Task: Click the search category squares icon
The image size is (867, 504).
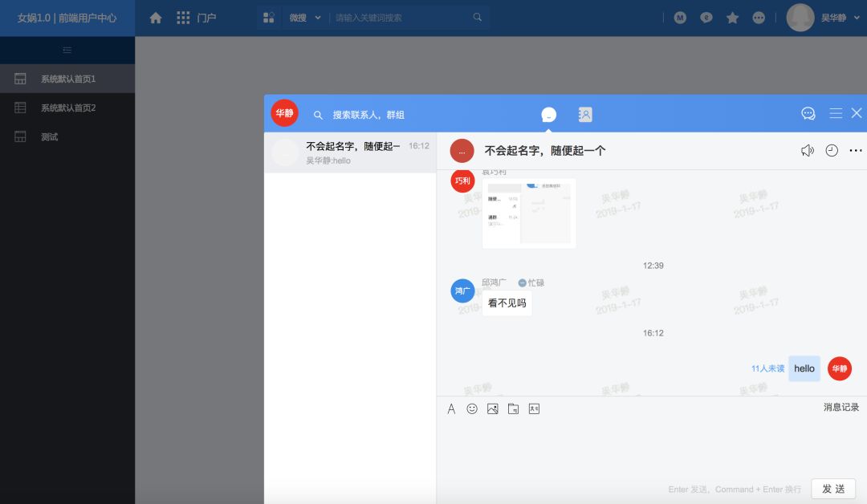Action: (x=269, y=18)
